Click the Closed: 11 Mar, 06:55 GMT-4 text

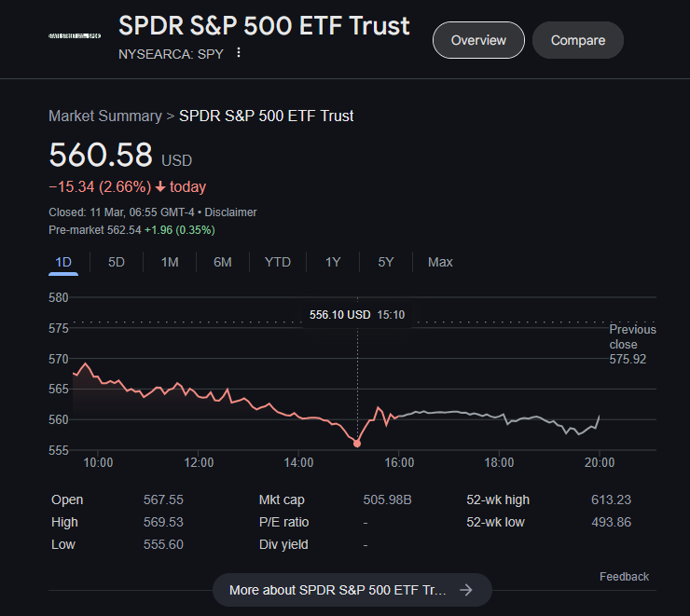click(121, 212)
